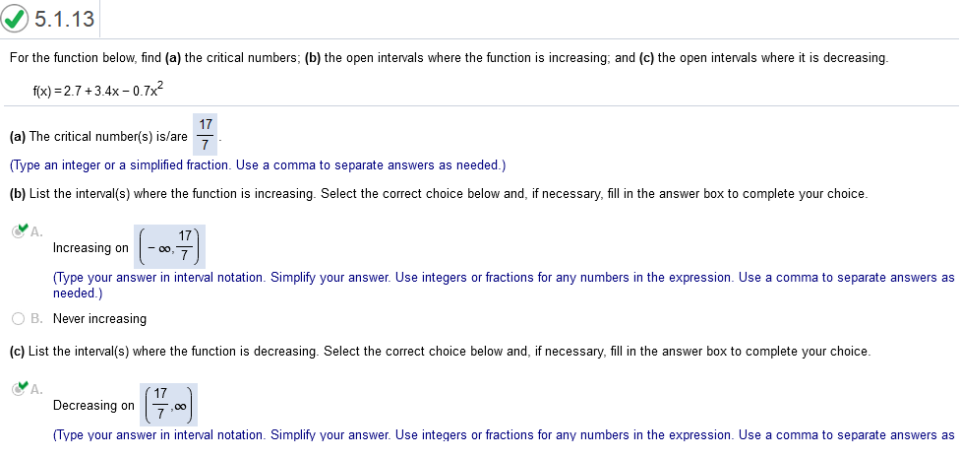Screen dimensions: 960x457
Task: Click the Never increasing option text
Action: click(100, 319)
